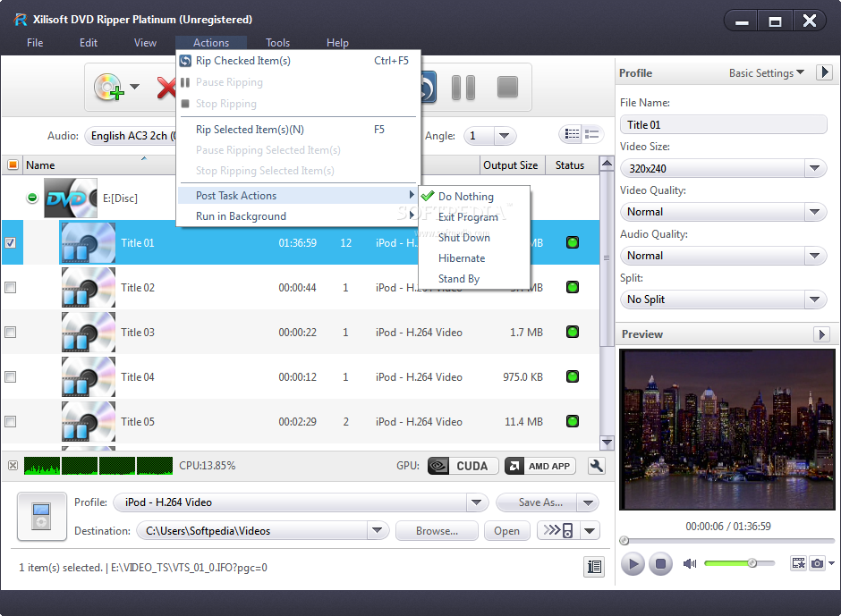Image resolution: width=841 pixels, height=616 pixels.
Task: Mute the preview volume speaker icon
Action: pos(690,563)
